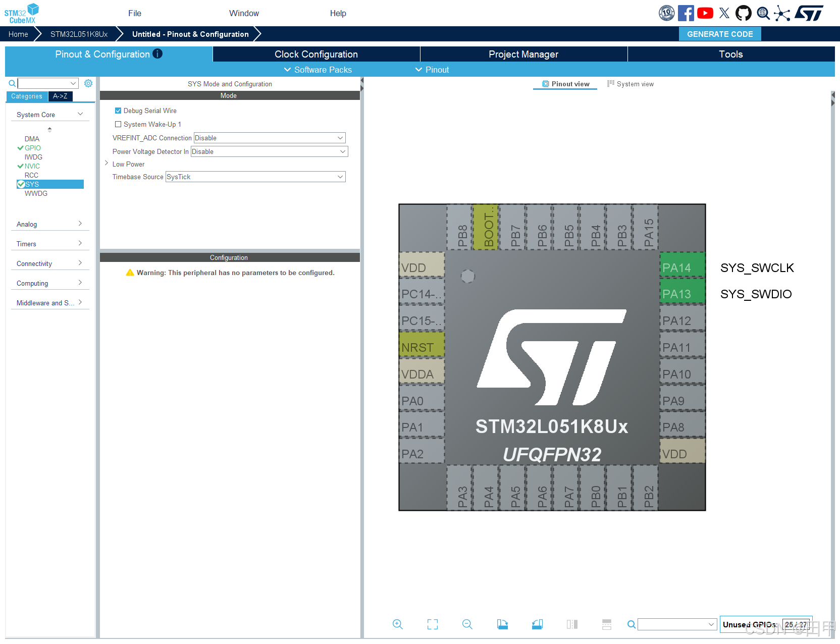Screen dimensions: 840x644
Task: Go to the Home breadcrumb
Action: (18, 34)
